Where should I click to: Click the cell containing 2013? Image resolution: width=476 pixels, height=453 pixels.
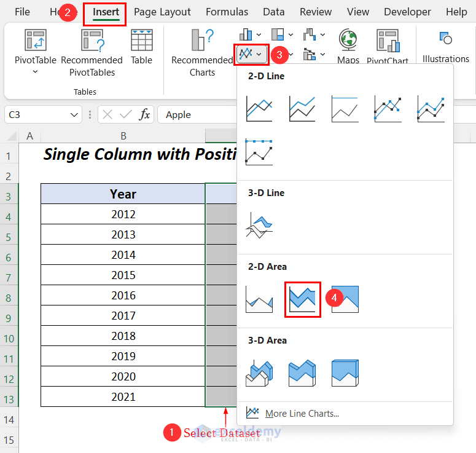pyautogui.click(x=123, y=235)
